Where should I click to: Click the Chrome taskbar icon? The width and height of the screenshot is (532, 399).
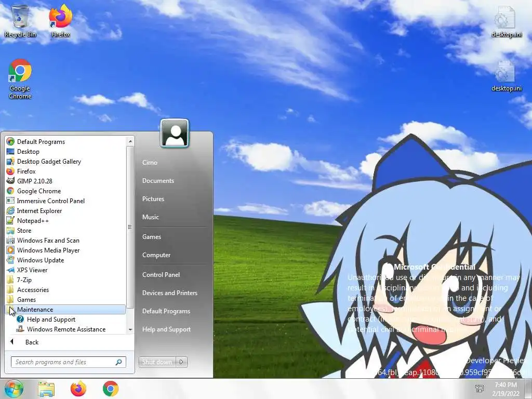click(x=111, y=389)
